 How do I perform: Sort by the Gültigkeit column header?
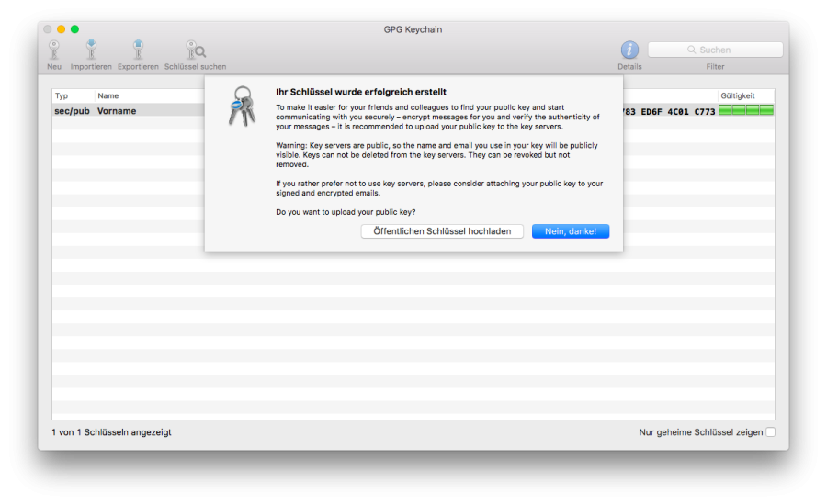(x=745, y=95)
